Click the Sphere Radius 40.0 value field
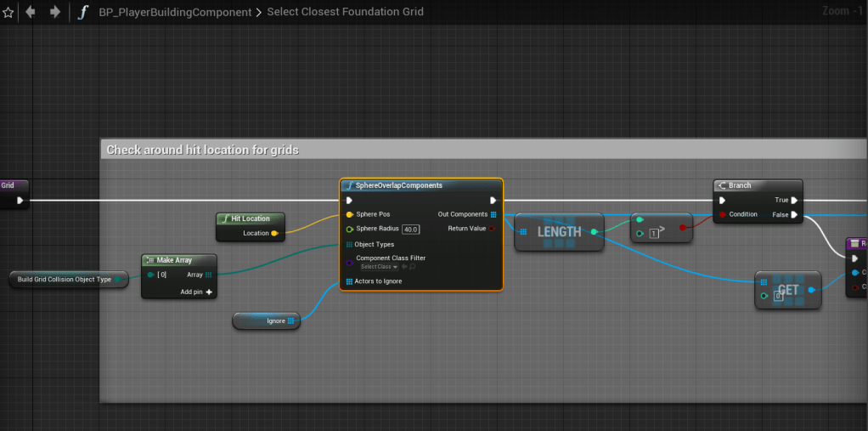This screenshot has height=431, width=868. pyautogui.click(x=411, y=230)
